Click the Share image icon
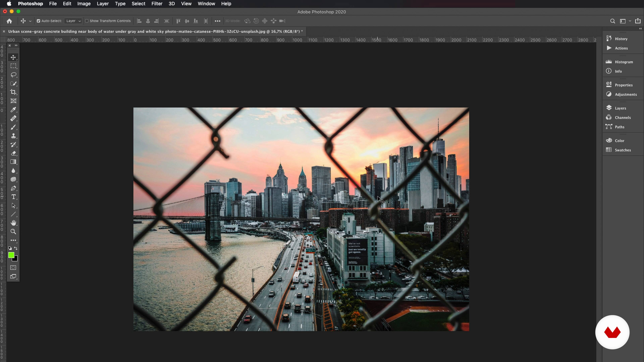The height and width of the screenshot is (362, 644). coord(638,21)
